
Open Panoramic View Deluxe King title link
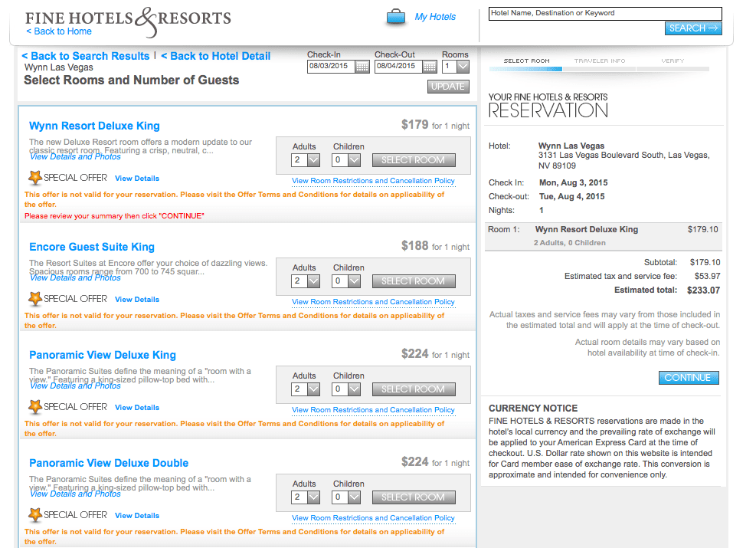pyautogui.click(x=103, y=355)
